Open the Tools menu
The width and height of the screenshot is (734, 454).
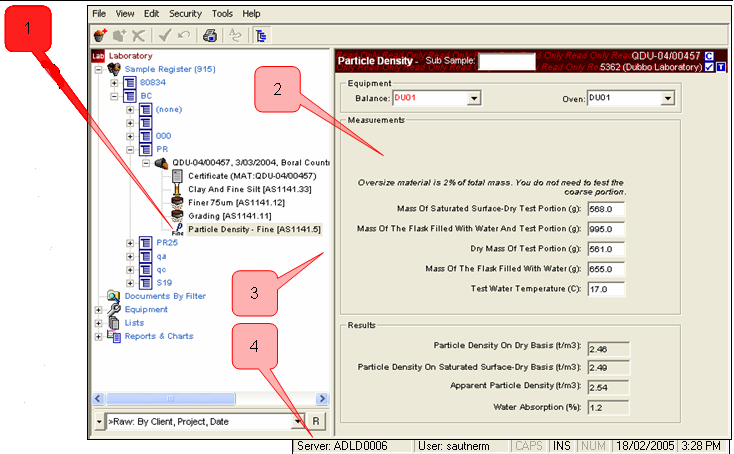point(222,14)
